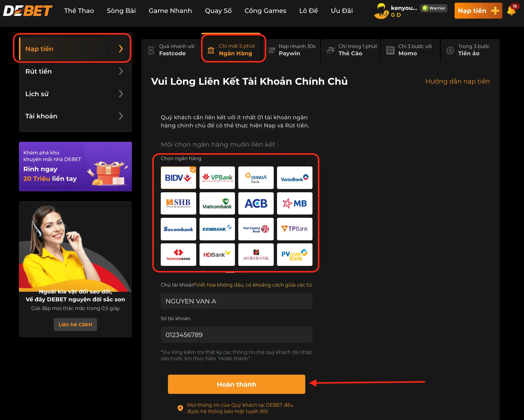Select Sacombank tile
The image size is (524, 420).
pos(178,229)
